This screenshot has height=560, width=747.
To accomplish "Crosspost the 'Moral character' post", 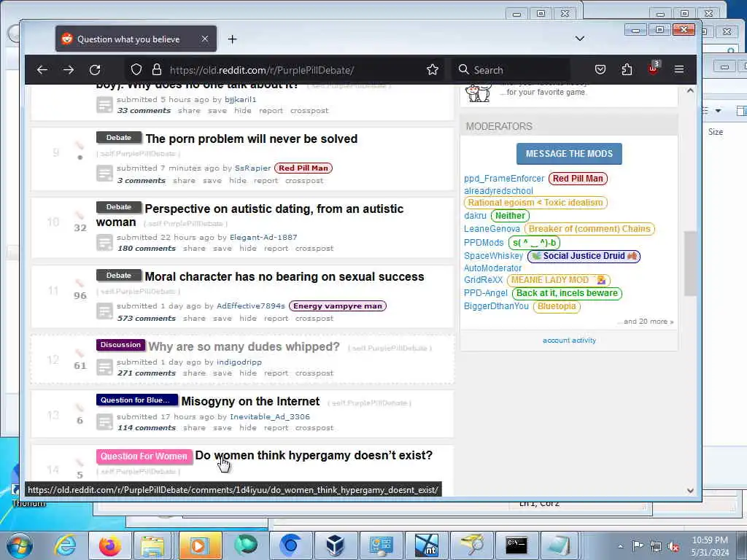I will click(314, 318).
